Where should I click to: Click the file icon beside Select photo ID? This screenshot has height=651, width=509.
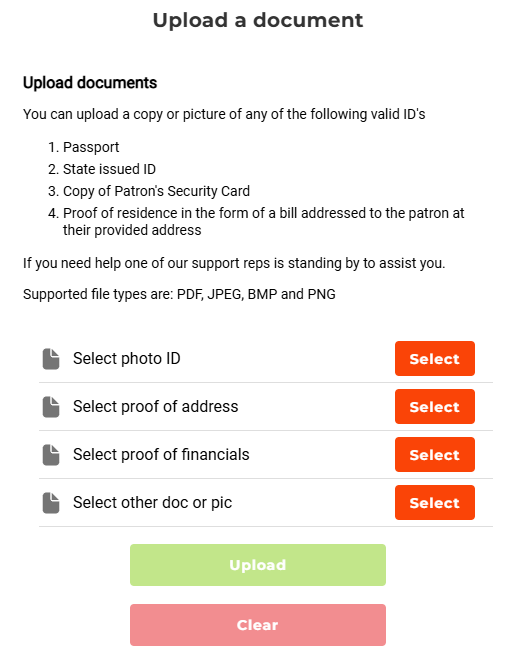(51, 359)
